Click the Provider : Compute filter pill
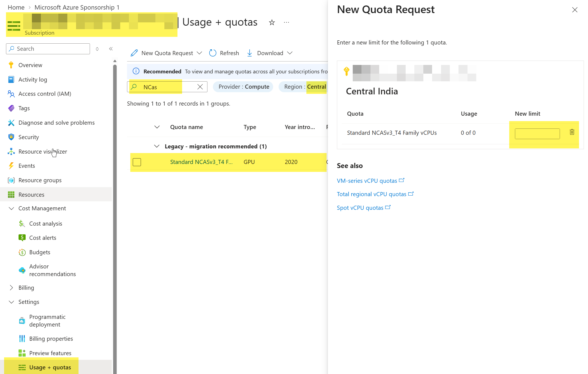The width and height of the screenshot is (588, 374). 243,87
